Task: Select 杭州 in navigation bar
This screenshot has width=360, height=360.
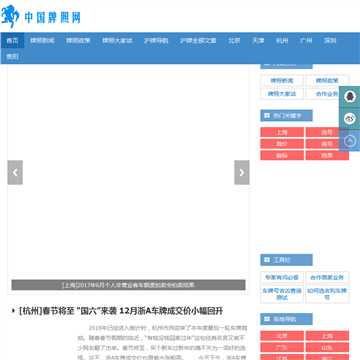Action: click(x=282, y=41)
